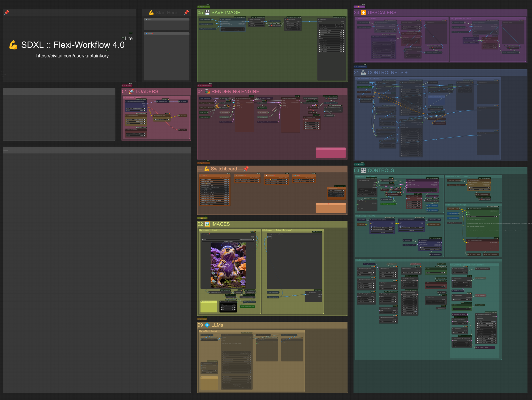Adjust tile_size in VAE Decode (Tiled) in Rendering Engine
The width and height of the screenshot is (532, 400).
[x=312, y=123]
